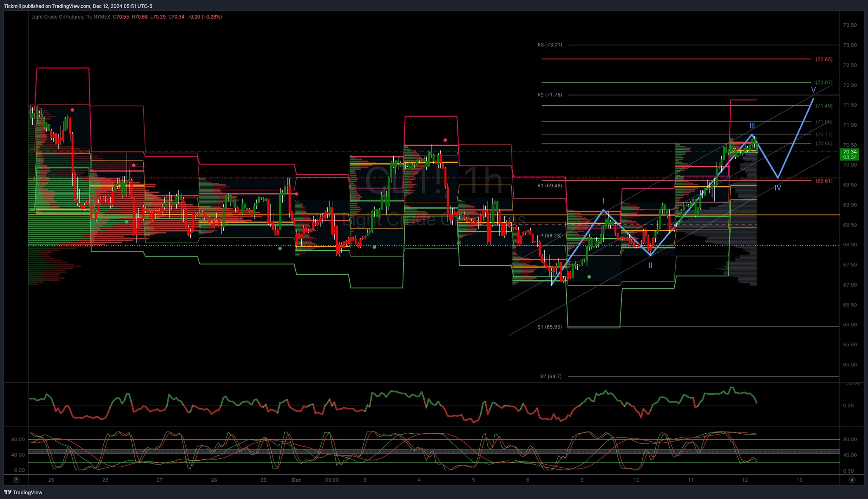Click the wave I label on the chart

coord(604,201)
